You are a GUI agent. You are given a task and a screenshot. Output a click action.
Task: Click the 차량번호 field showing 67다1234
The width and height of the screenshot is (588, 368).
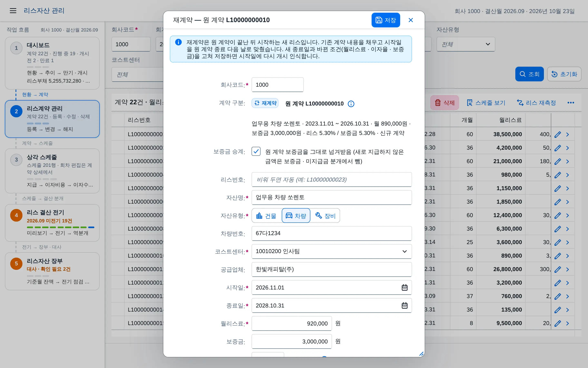(331, 233)
